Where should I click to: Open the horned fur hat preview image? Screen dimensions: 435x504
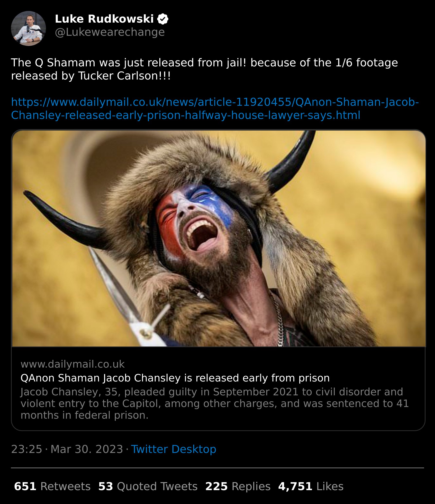(x=218, y=238)
